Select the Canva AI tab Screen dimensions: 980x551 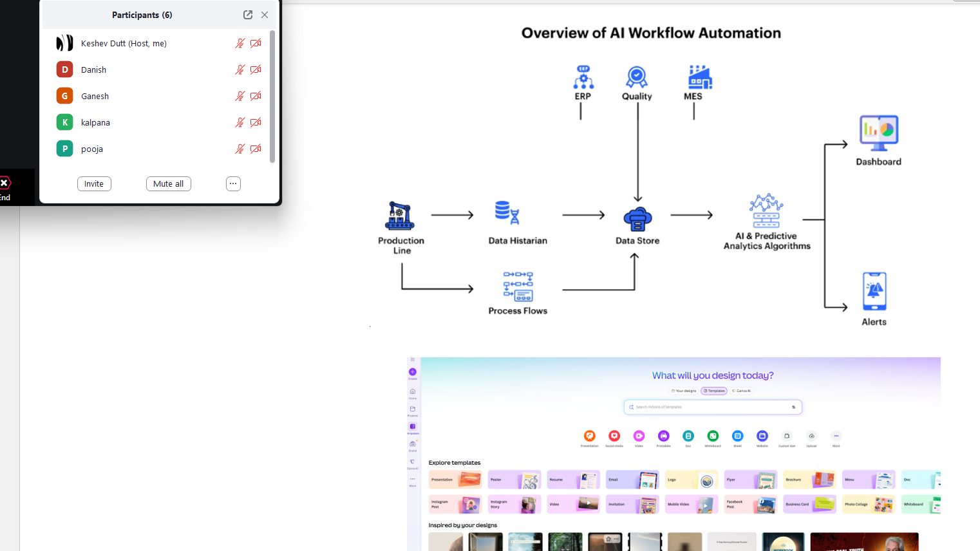tap(742, 391)
